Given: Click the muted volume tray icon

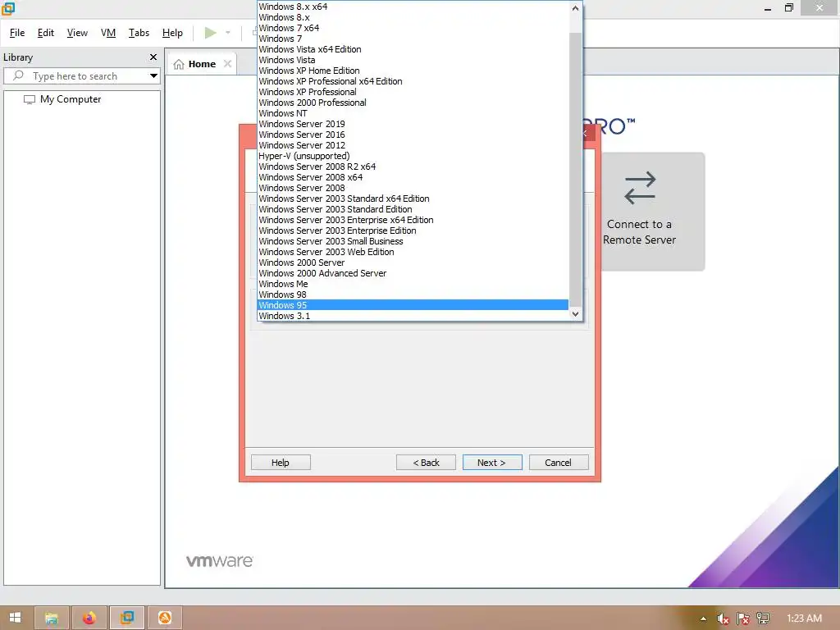Looking at the screenshot, I should pyautogui.click(x=723, y=619).
